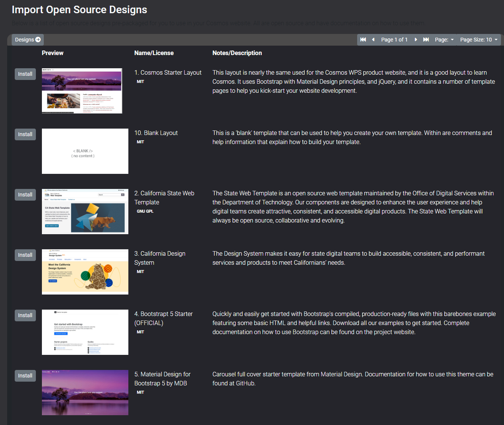Click the MIT label under California Design System
The image size is (504, 425).
140,272
